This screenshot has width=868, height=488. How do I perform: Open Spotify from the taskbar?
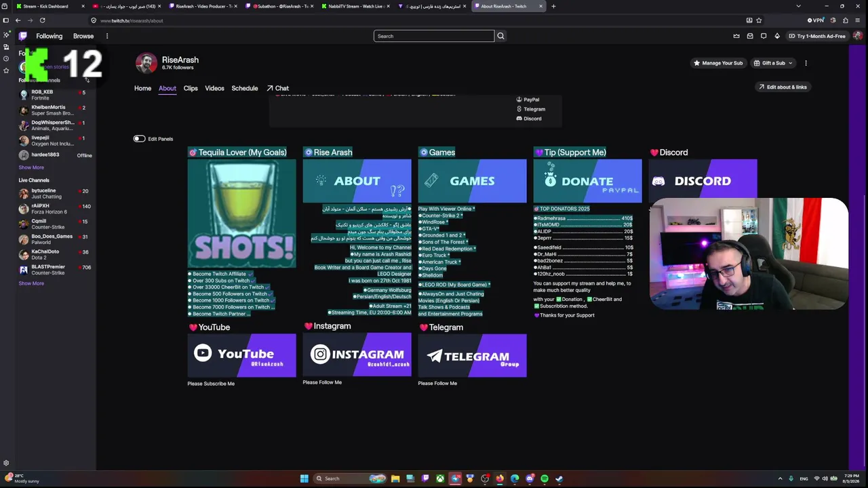click(x=545, y=479)
